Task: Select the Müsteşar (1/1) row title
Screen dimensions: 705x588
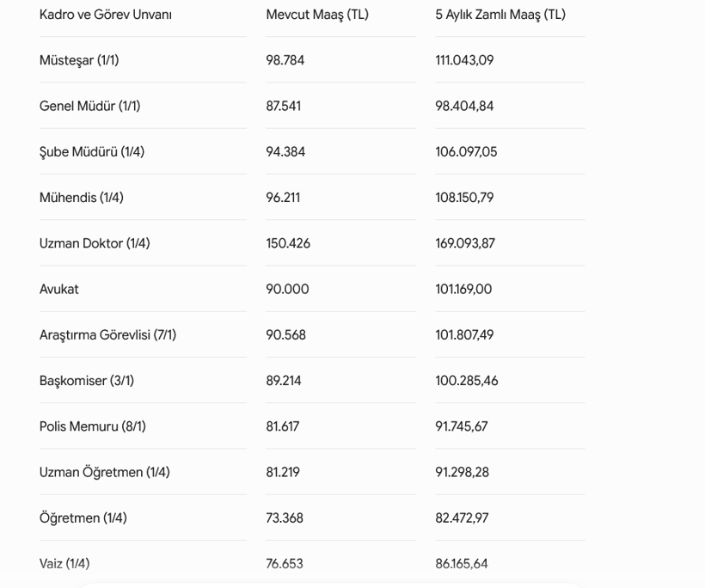Action: pyautogui.click(x=79, y=60)
